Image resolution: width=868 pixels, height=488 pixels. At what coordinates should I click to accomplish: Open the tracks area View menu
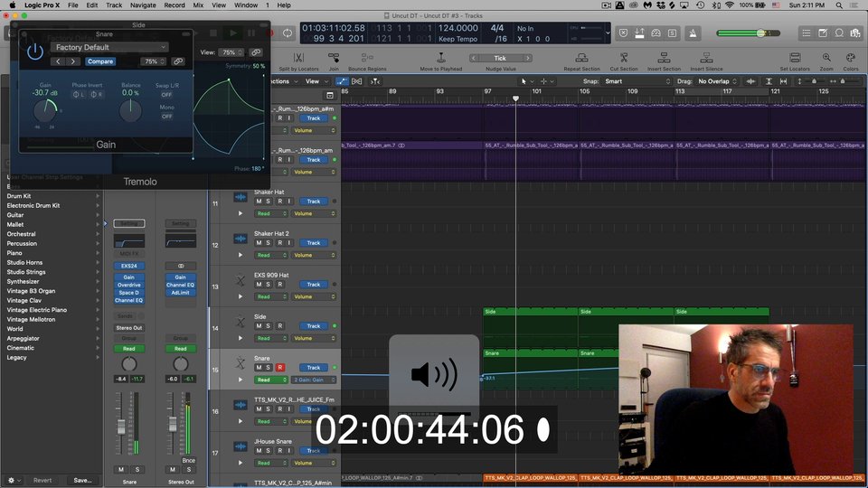point(315,81)
